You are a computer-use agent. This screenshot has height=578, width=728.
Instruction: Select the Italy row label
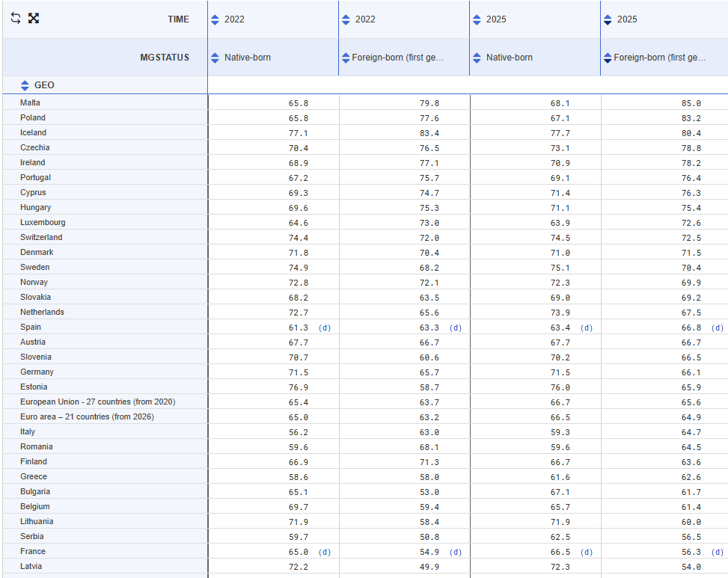pyautogui.click(x=28, y=431)
